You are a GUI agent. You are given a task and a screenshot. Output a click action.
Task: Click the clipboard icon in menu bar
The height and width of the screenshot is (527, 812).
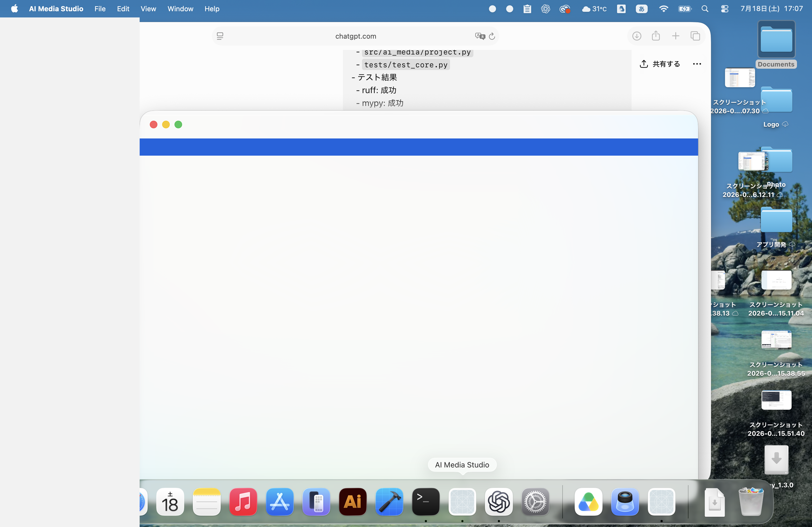(527, 9)
